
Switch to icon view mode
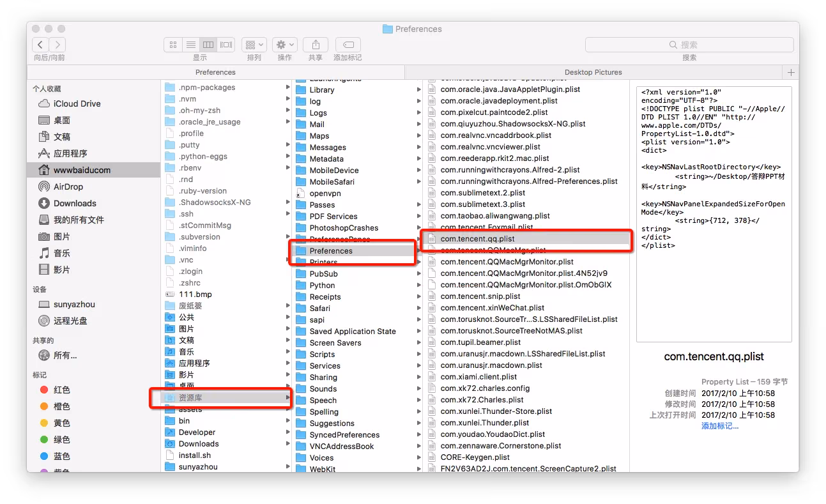pyautogui.click(x=173, y=45)
